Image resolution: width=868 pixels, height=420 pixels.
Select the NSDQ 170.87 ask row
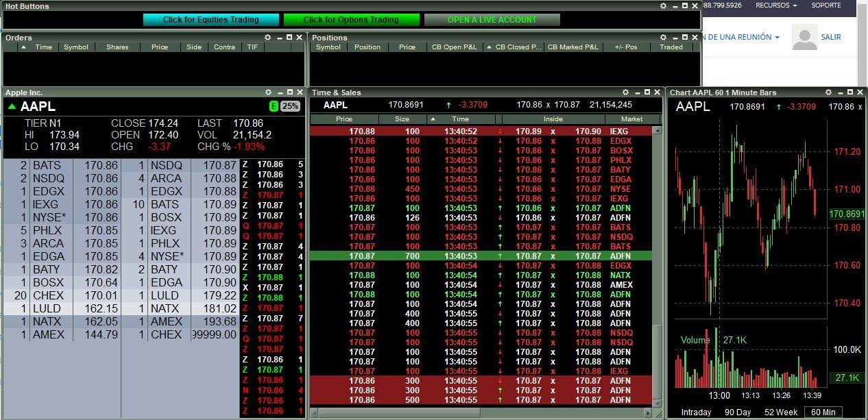coord(180,165)
